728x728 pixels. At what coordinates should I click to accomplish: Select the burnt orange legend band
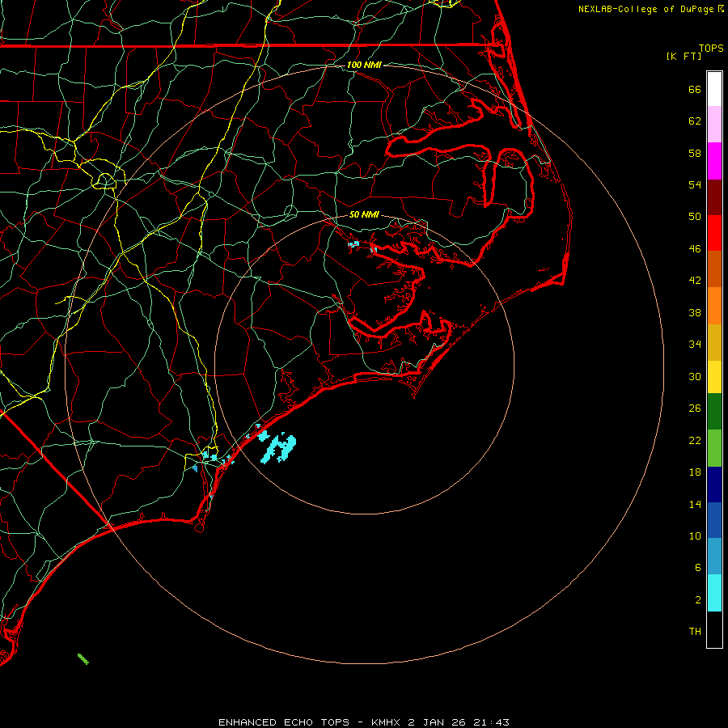click(714, 269)
